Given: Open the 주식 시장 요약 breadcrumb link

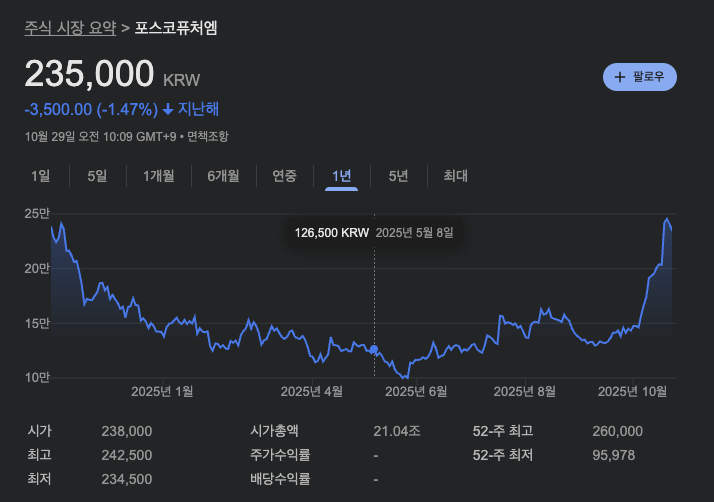Looking at the screenshot, I should (x=70, y=27).
